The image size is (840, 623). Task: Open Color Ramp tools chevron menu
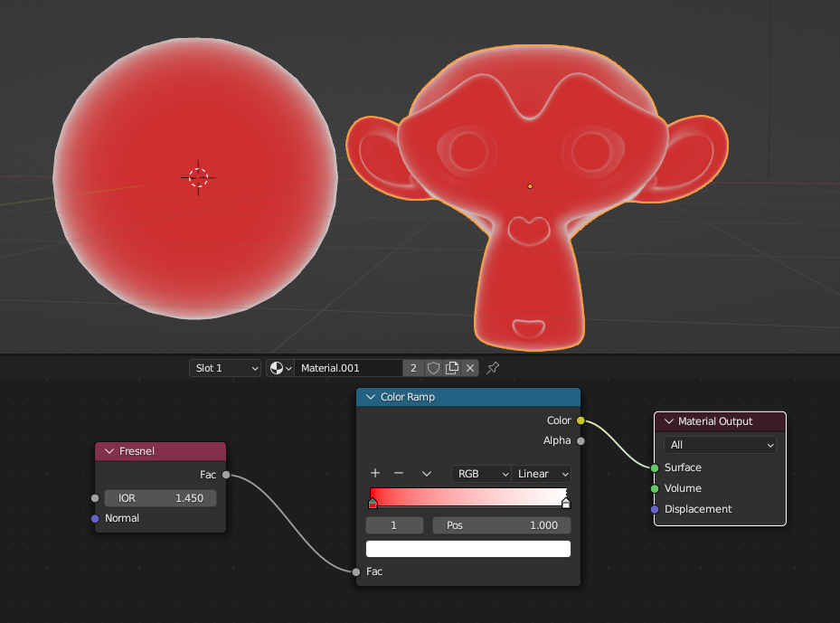[x=427, y=474]
